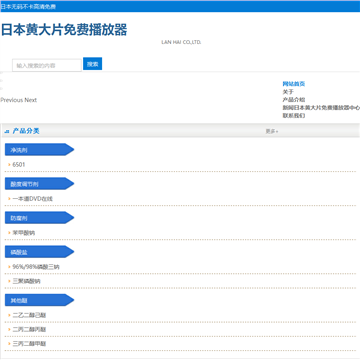Click the orange arrow beside 6501
The image size is (360, 360).
point(9,165)
